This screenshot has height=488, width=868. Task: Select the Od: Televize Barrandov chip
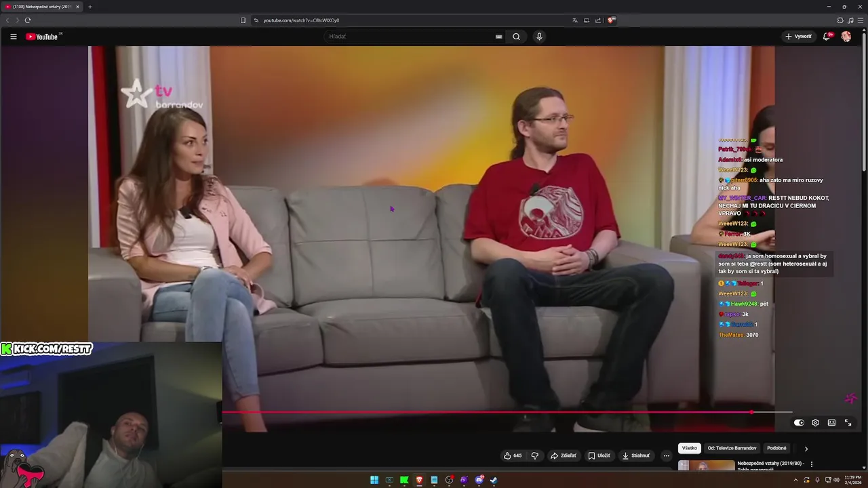[x=732, y=448]
